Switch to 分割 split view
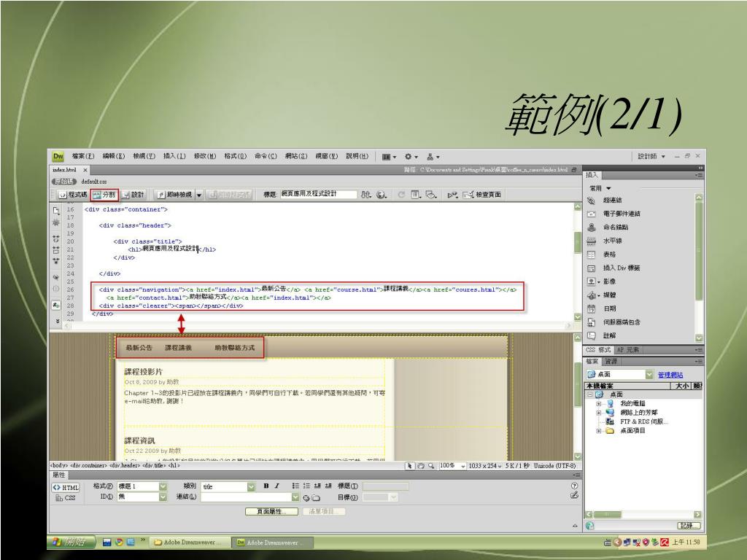This screenshot has height=560, width=747. (104, 195)
